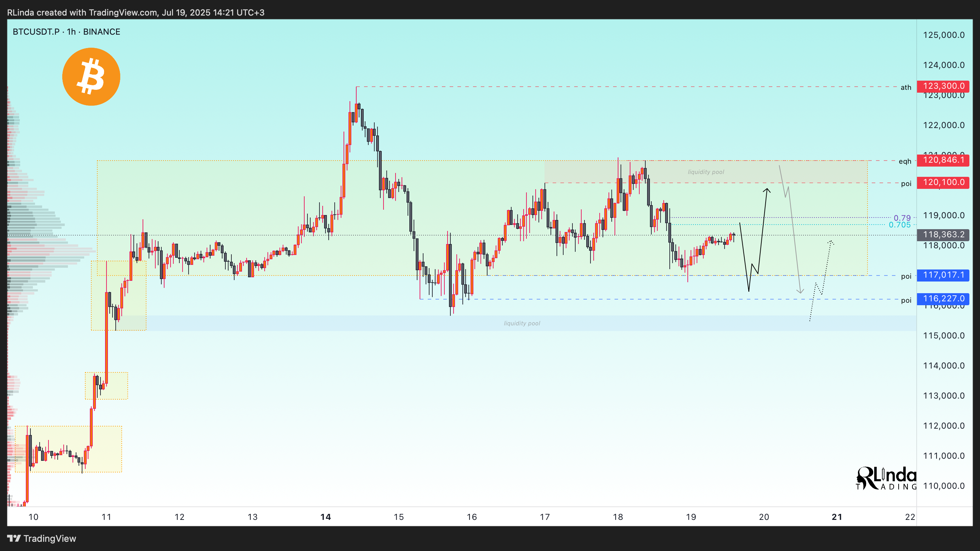
Task: Click date 12 on time axis
Action: 179,517
